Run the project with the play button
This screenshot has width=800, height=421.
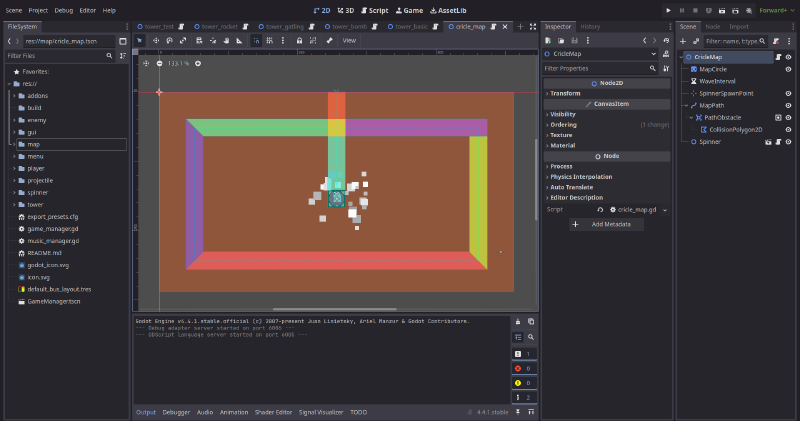pyautogui.click(x=668, y=9)
